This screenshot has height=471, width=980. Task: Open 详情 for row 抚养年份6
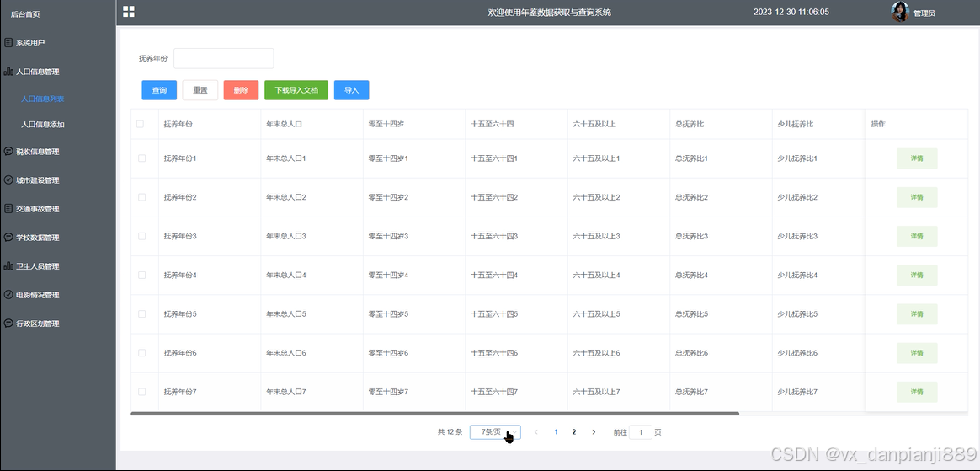click(917, 353)
